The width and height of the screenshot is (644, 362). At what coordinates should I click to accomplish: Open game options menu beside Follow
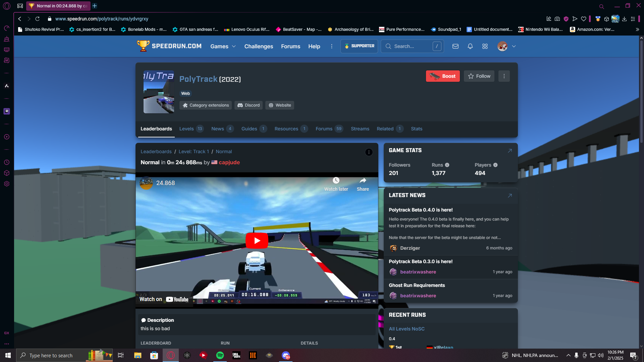coord(504,76)
